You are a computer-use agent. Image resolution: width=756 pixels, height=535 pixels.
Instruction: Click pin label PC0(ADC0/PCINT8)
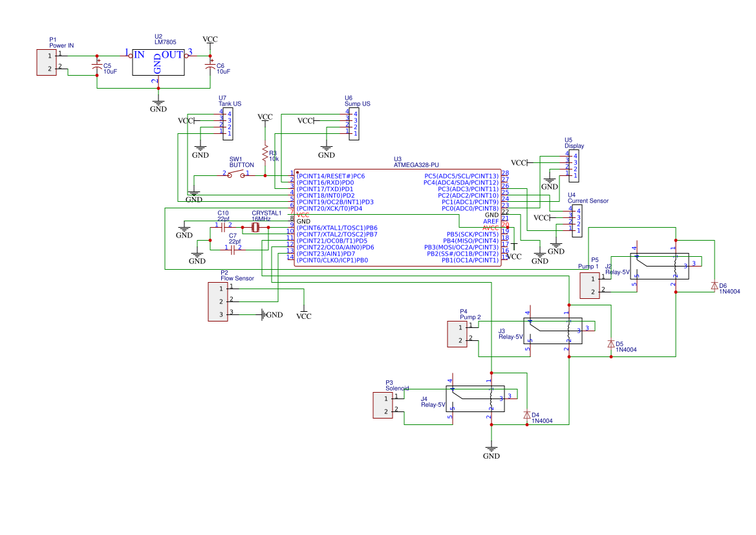pos(470,208)
